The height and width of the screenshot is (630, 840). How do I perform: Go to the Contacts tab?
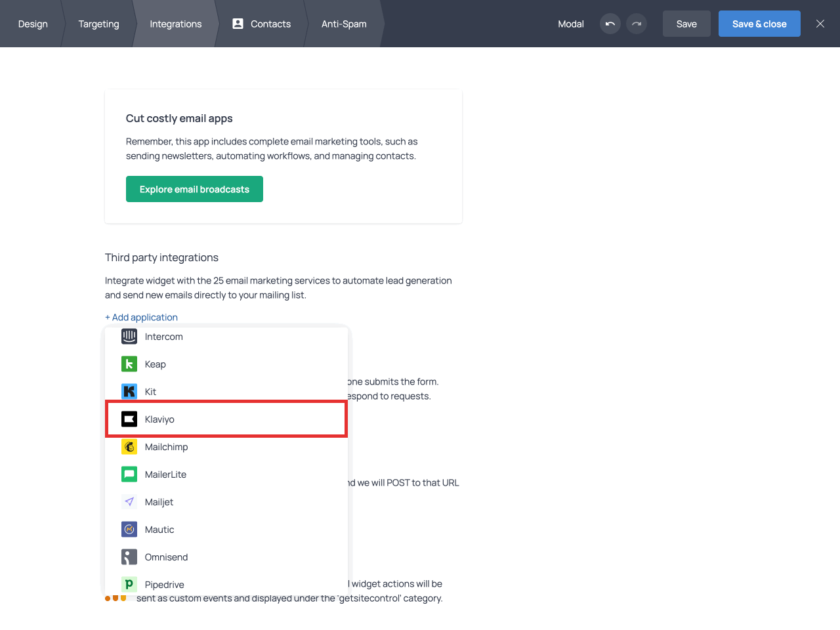pyautogui.click(x=262, y=24)
